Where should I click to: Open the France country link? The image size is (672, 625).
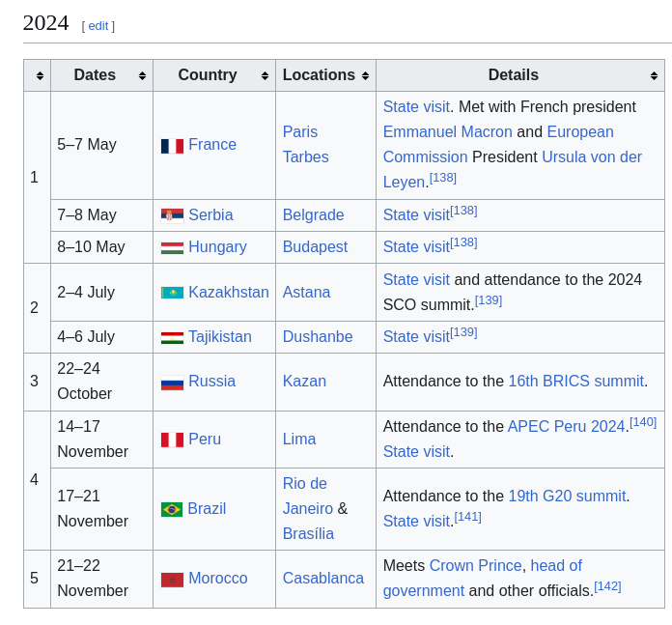[212, 145]
